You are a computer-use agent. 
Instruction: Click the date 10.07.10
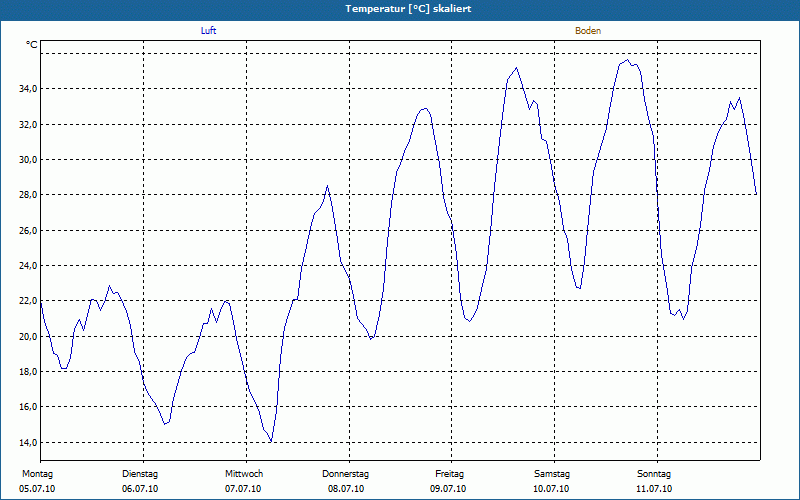551,489
